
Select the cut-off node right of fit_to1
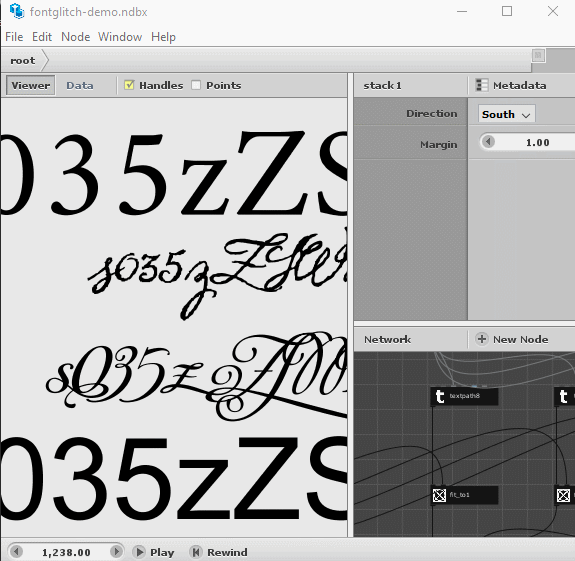564,495
